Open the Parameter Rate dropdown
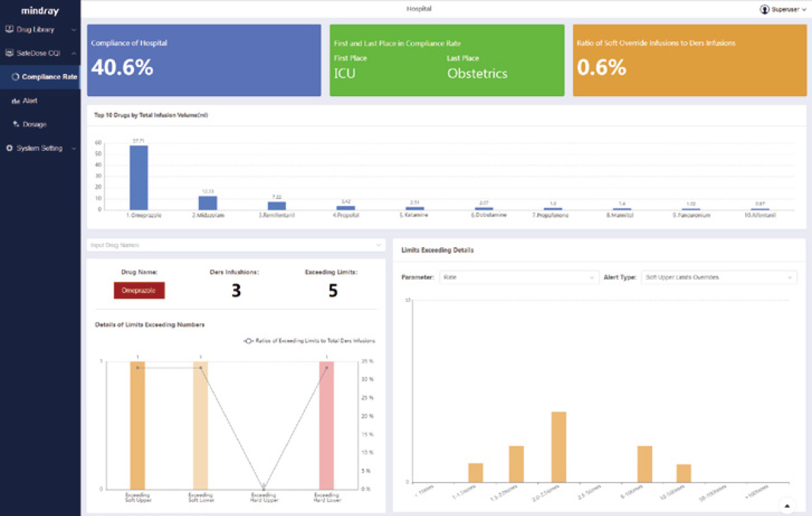The width and height of the screenshot is (812, 516). (x=518, y=278)
